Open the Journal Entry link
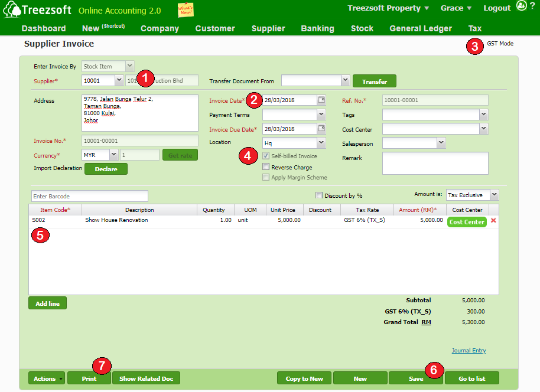Viewport: 540px width, 392px height. point(469,350)
